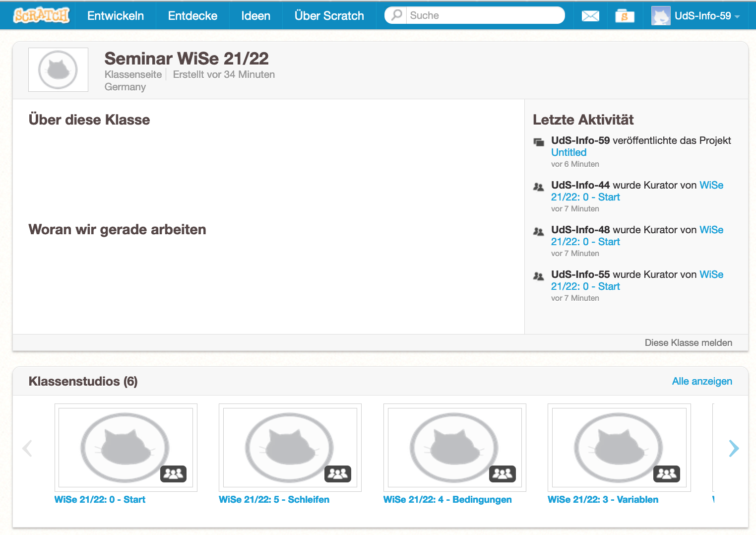
Task: Open the Untitled project link
Action: click(569, 152)
